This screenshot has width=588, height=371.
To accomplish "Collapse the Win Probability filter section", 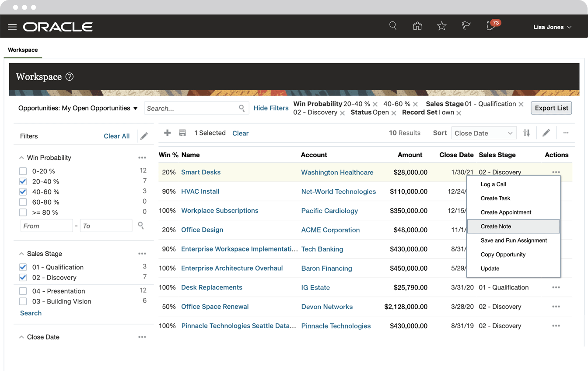I will 21,158.
